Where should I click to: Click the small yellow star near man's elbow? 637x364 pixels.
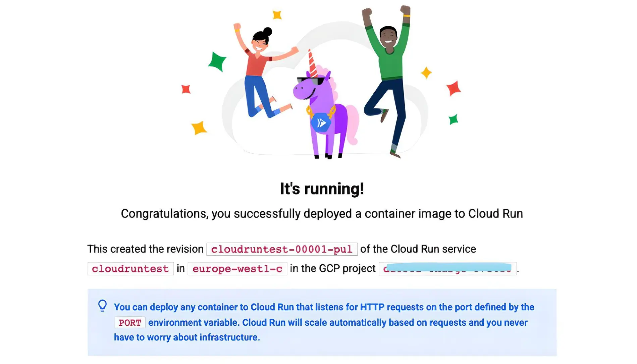(x=426, y=72)
